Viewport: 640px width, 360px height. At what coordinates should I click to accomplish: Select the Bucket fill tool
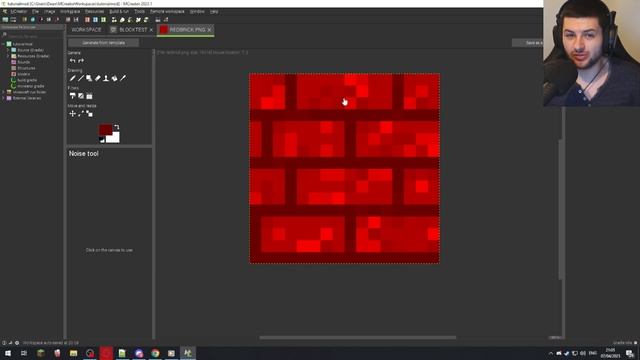click(x=114, y=78)
